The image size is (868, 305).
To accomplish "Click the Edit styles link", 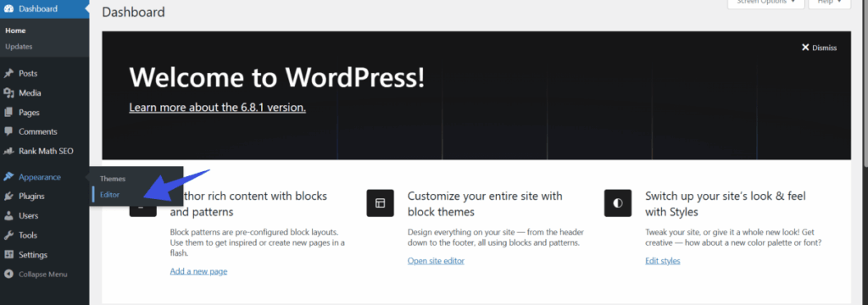I will tap(663, 261).
